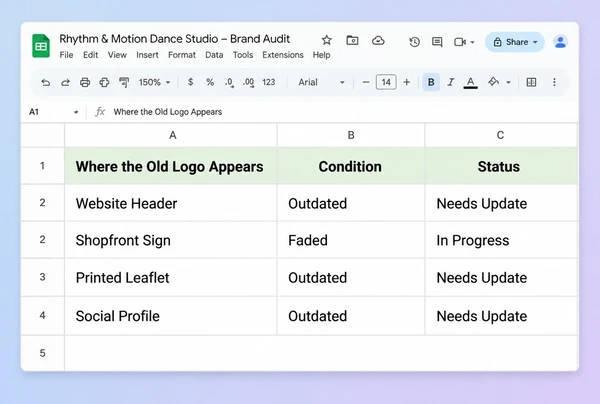
Task: Select 'Where the Old Logo Appears' header cell
Action: pyautogui.click(x=171, y=166)
